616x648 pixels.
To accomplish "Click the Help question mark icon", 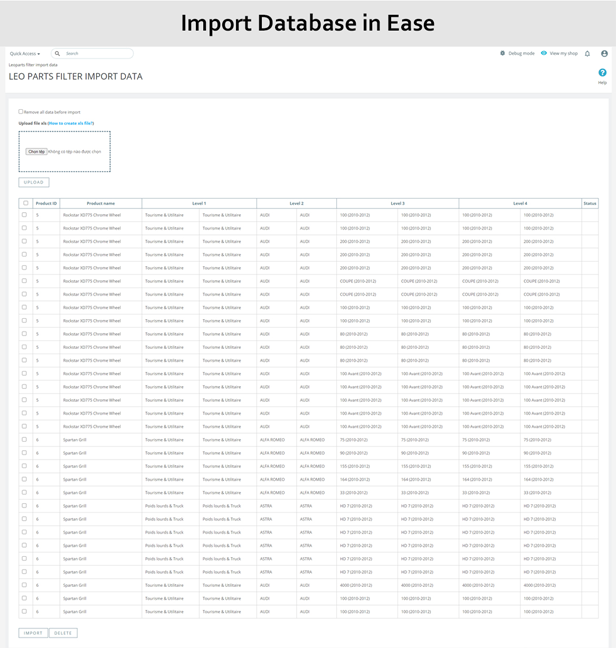I will (602, 73).
